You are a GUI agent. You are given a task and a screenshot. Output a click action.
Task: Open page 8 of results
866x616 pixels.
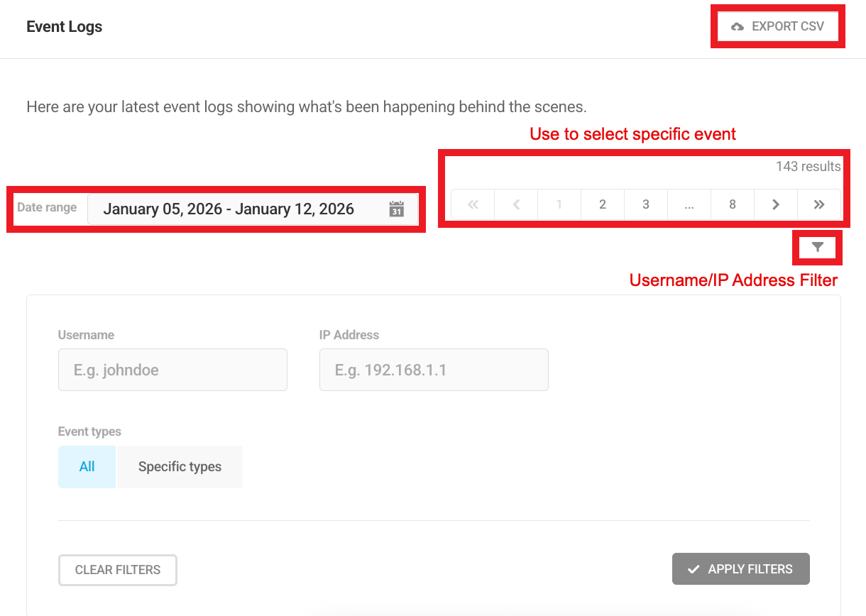[732, 204]
